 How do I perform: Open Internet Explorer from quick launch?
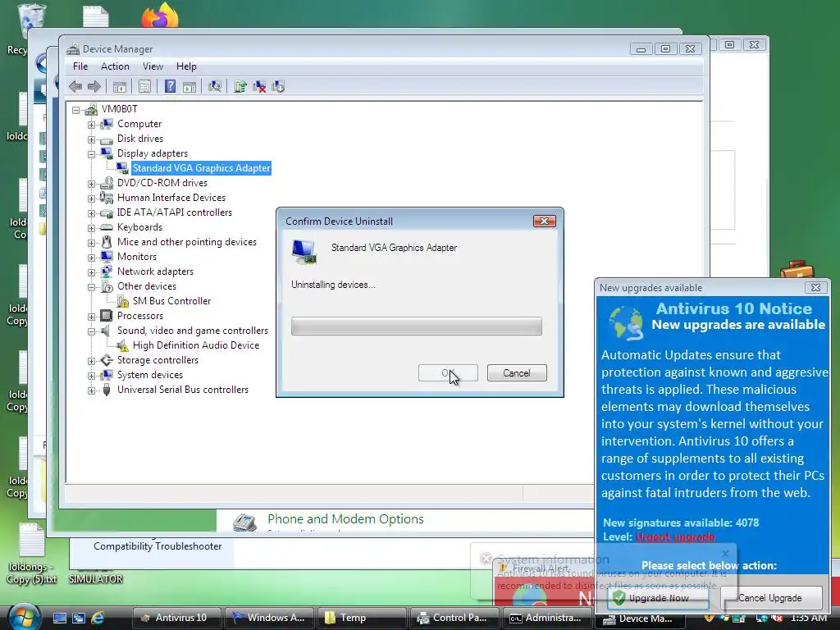[98, 618]
